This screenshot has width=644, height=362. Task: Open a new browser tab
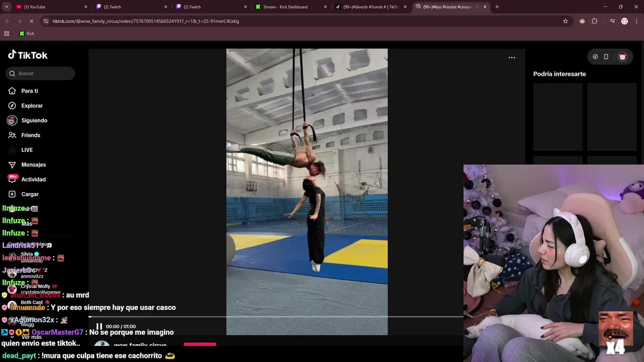497,7
